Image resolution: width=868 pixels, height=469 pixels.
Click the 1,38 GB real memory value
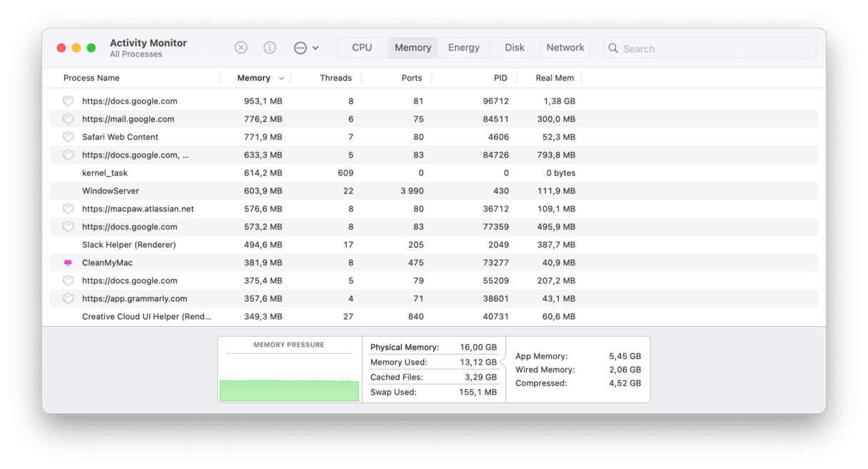click(559, 101)
